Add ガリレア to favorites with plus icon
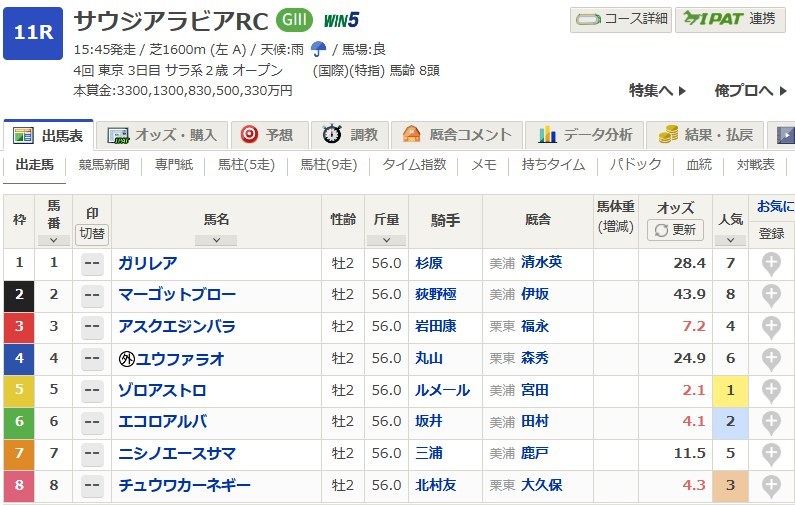Viewport: 795px width, 505px height. coord(770,263)
